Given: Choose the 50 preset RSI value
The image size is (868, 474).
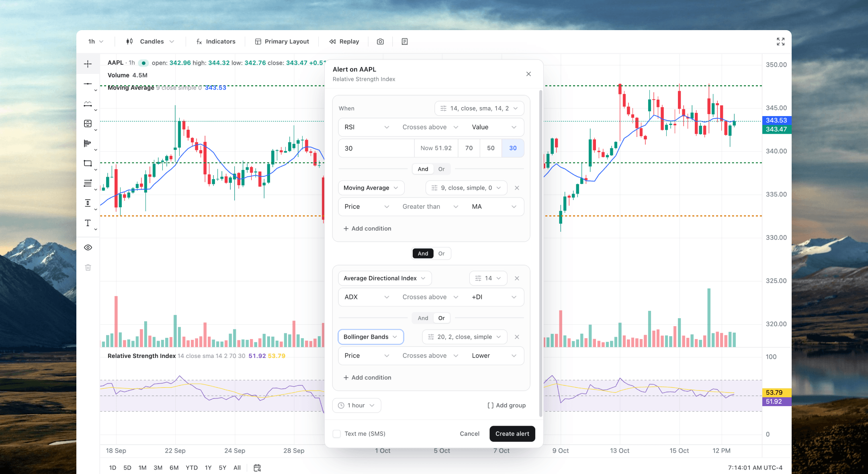Looking at the screenshot, I should click(x=491, y=148).
